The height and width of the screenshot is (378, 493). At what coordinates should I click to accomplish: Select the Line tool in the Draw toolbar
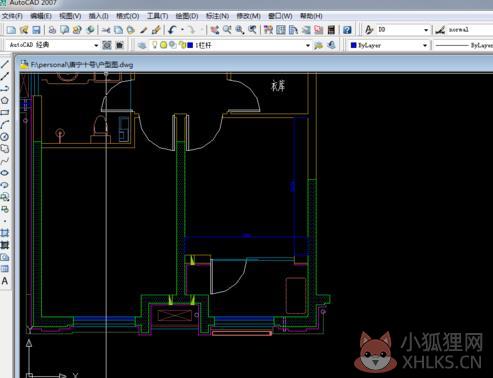coord(5,64)
